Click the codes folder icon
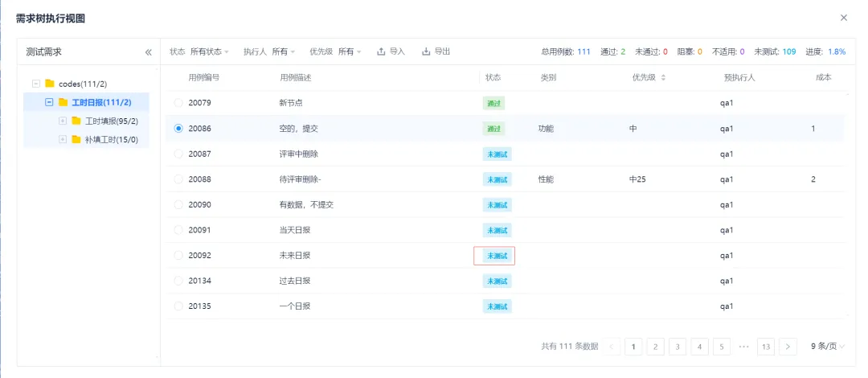 pos(50,84)
